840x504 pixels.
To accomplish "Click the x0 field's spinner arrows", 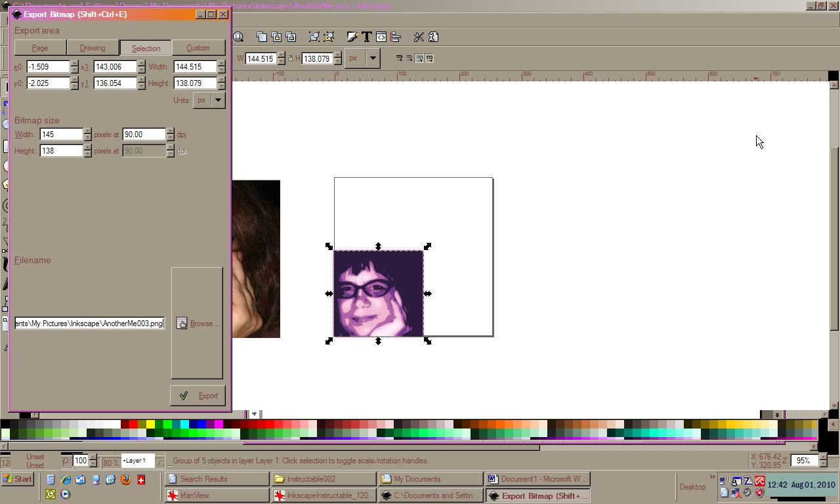I will coord(74,67).
